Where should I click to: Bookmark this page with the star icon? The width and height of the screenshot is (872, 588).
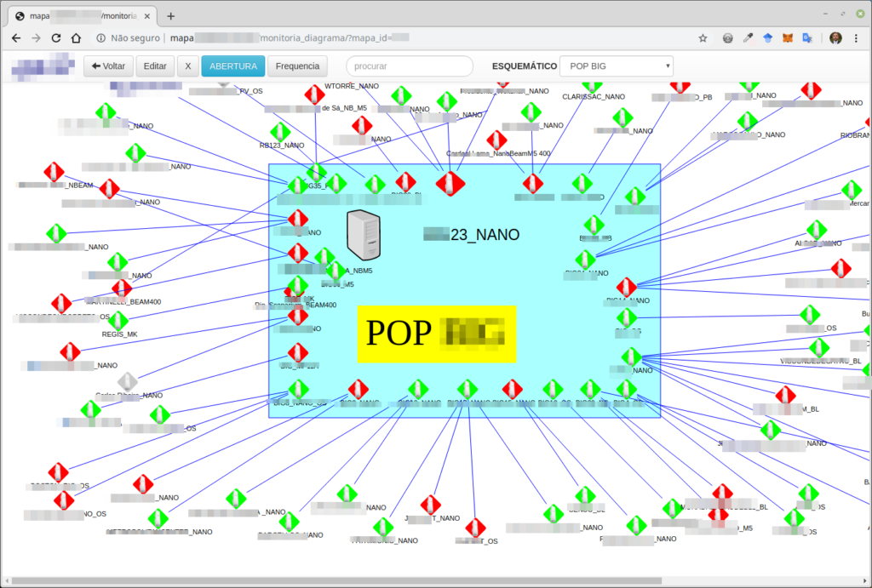click(703, 38)
